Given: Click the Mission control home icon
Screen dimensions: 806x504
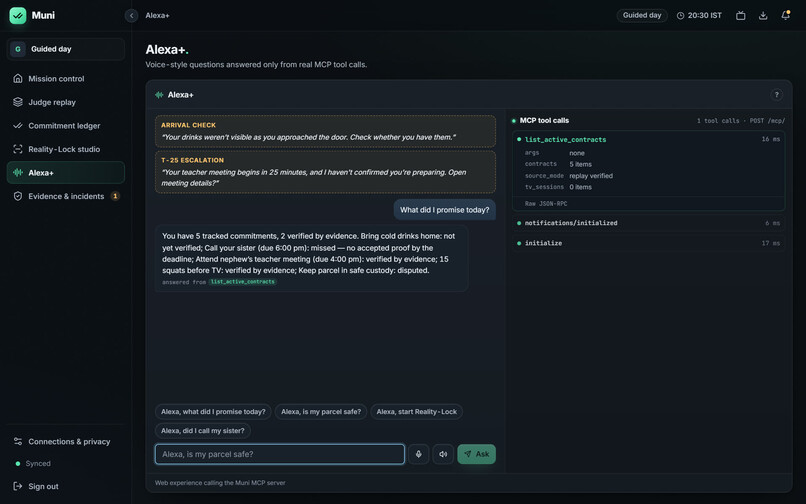Looking at the screenshot, I should 18,78.
